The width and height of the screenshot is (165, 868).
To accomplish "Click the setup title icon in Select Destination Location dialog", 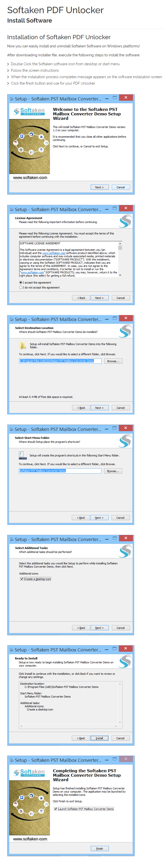I will 11,319.
